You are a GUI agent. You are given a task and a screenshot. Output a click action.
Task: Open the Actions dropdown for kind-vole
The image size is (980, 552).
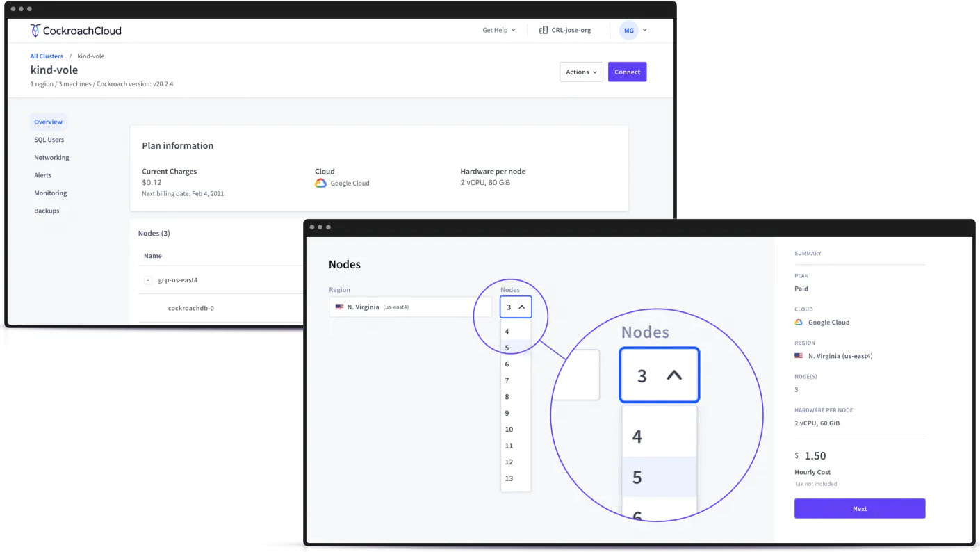click(581, 72)
